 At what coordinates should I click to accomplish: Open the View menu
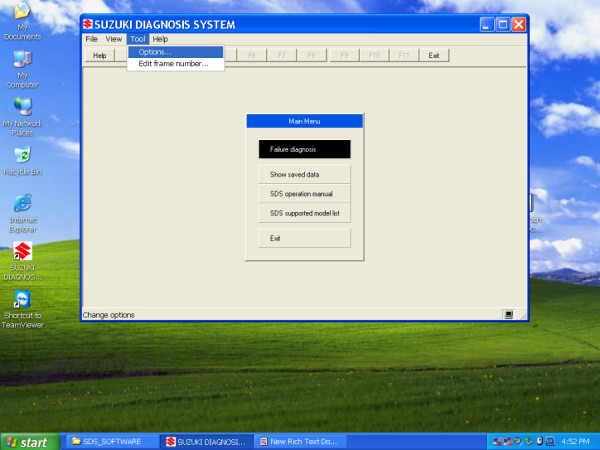point(114,39)
